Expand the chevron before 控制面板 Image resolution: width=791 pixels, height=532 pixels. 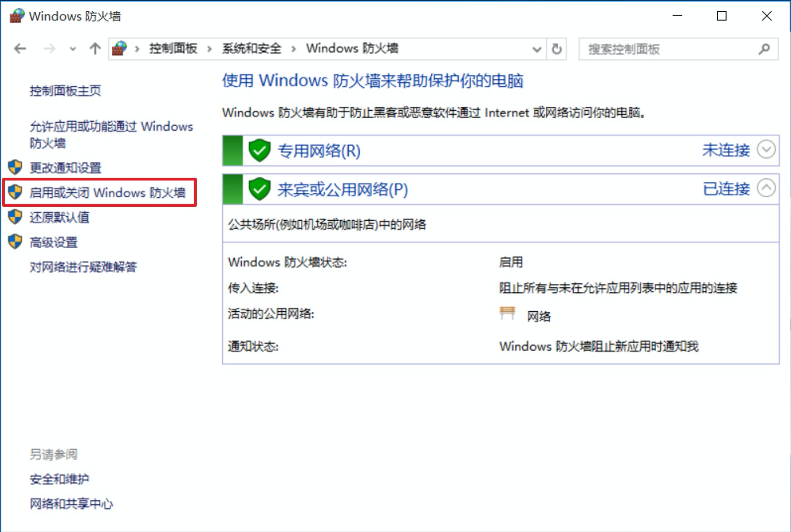pyautogui.click(x=137, y=49)
